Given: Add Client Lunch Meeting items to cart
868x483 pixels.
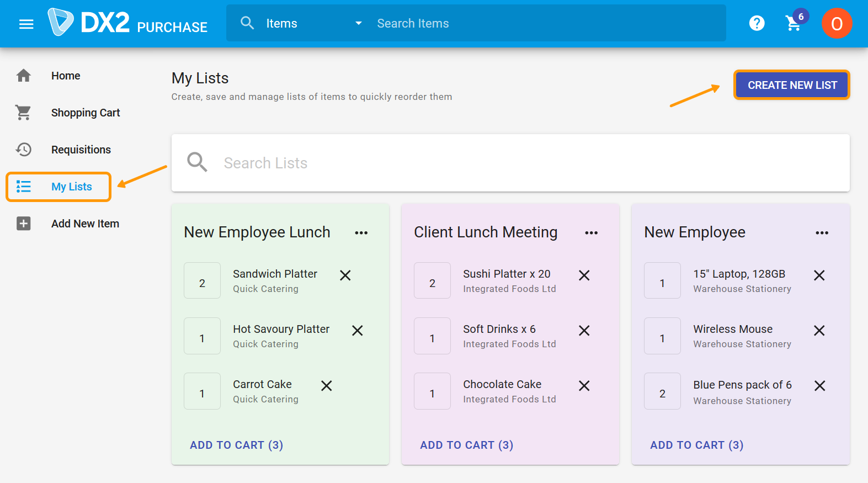Looking at the screenshot, I should coord(466,445).
